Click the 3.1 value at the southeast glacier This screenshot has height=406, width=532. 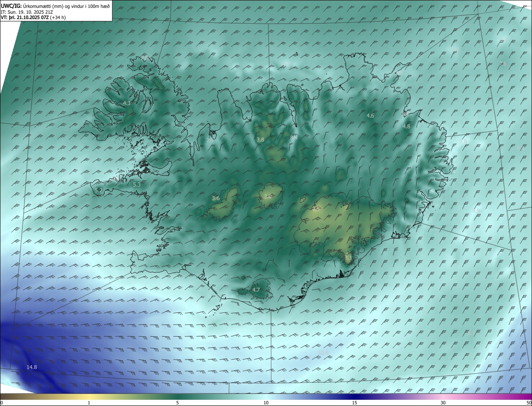[x=348, y=257]
